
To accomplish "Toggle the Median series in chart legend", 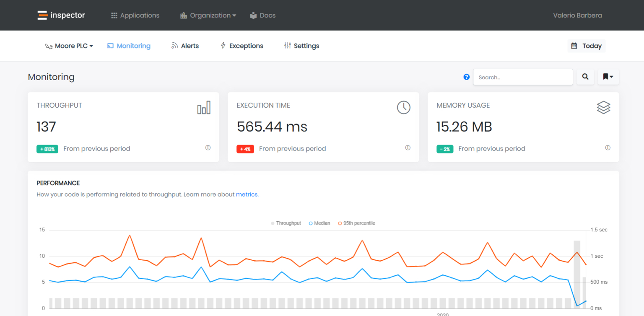I will 319,223.
